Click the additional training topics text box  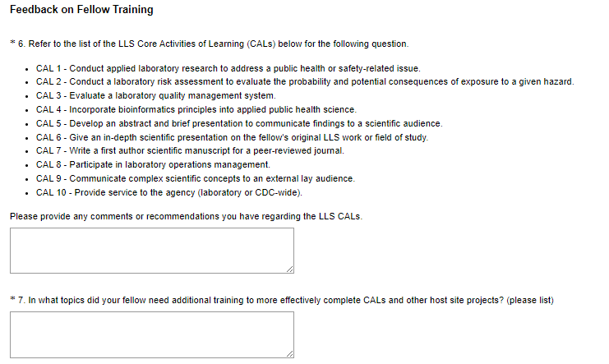(x=151, y=334)
